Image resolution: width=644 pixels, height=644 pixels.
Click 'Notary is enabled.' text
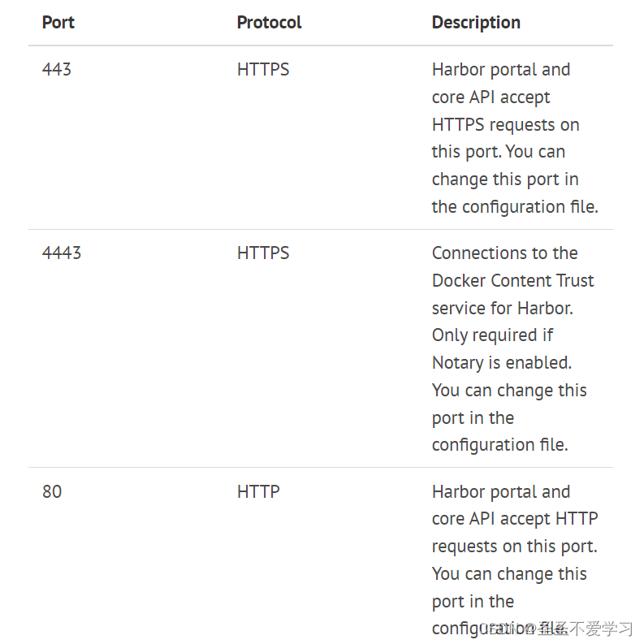[502, 363]
